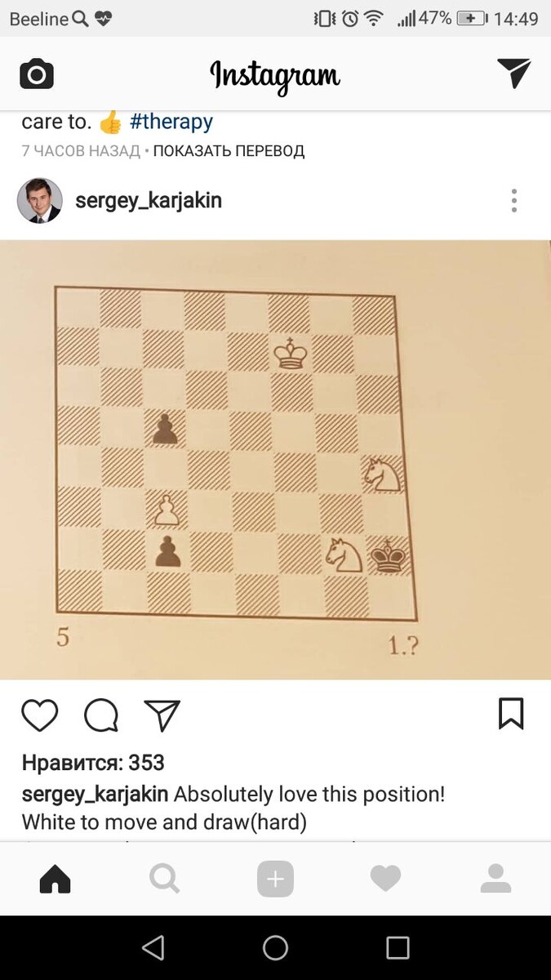Image resolution: width=551 pixels, height=980 pixels.
Task: View likes list Нравится: 353
Action: click(x=93, y=763)
